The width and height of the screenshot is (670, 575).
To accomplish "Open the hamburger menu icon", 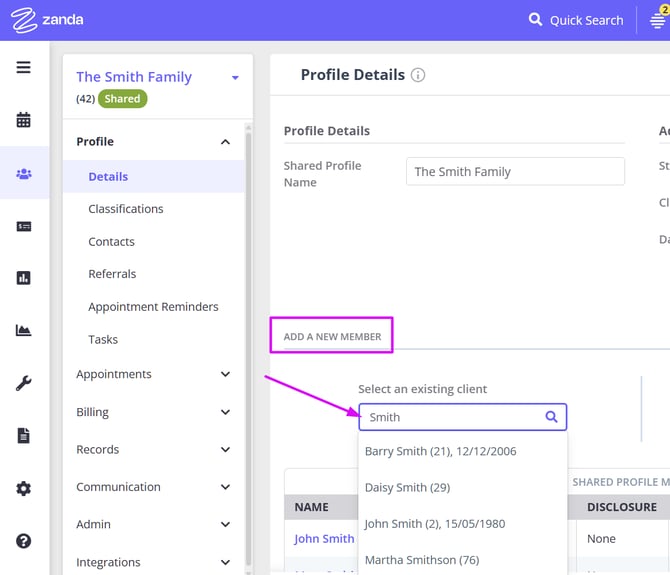I will (23, 68).
